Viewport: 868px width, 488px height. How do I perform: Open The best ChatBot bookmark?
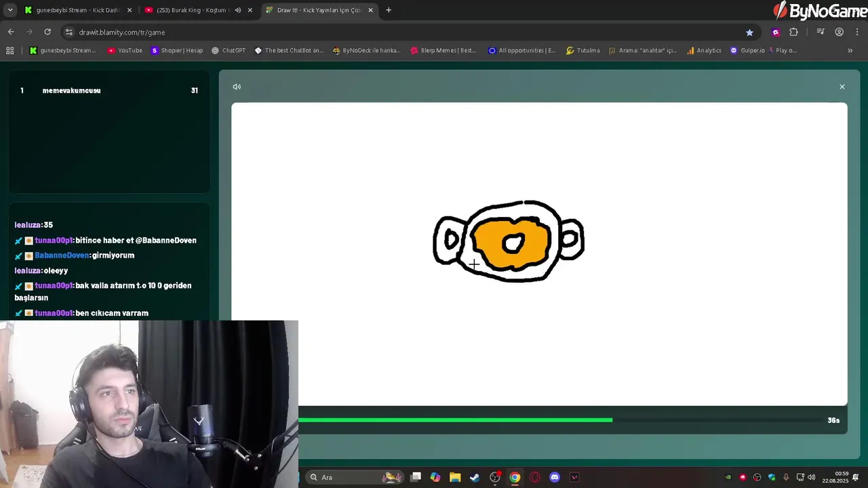point(289,50)
